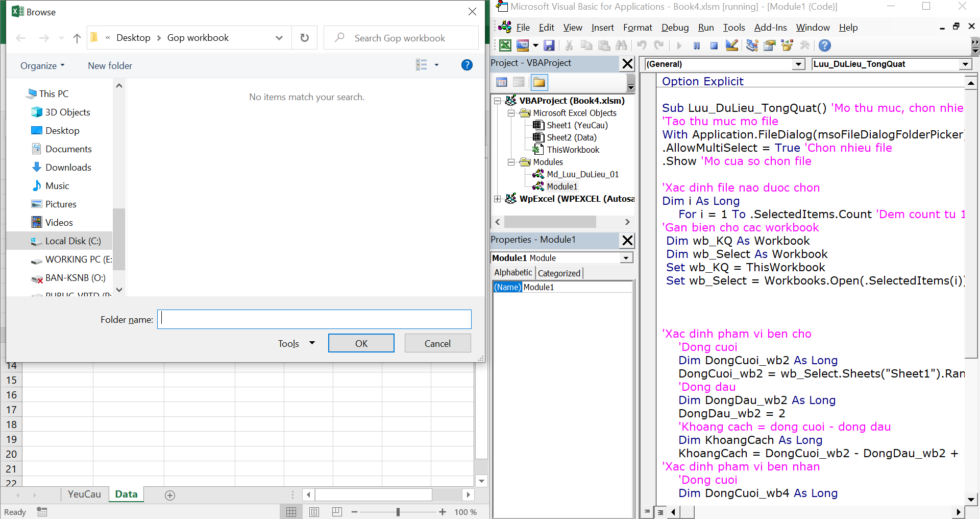The height and width of the screenshot is (519, 980).
Task: Open the Format menu
Action: coord(638,28)
